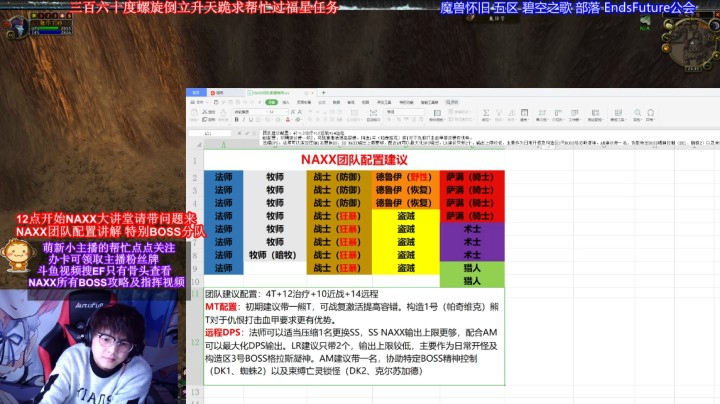Viewport: 720px width, 404px height.
Task: Click the game minimap in top-right corner
Action: (692, 46)
